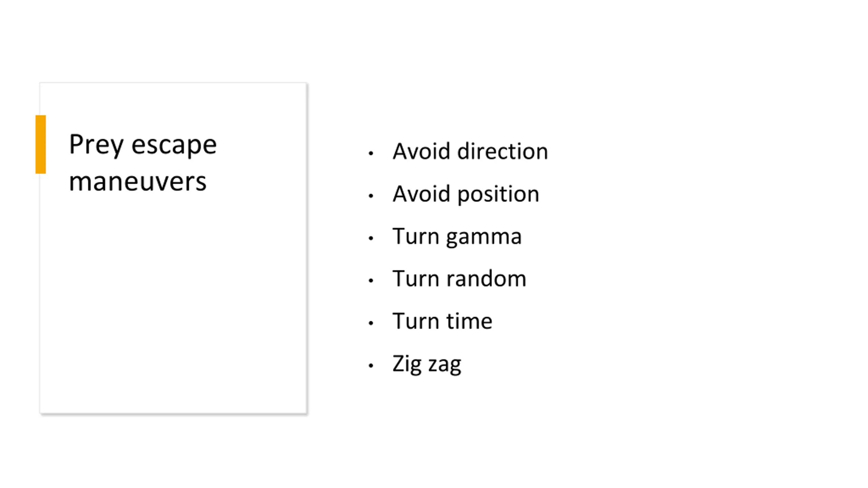
Task: Select the 'Prey escape' title line
Action: pos(143,144)
